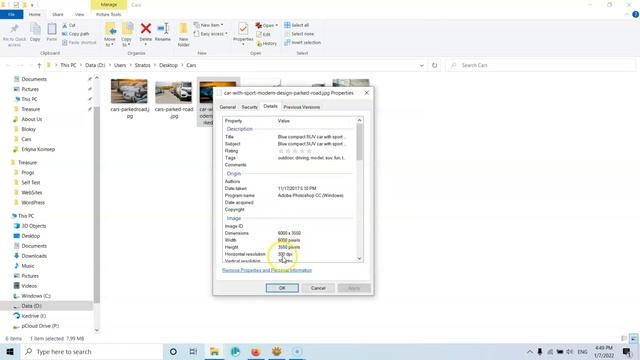This screenshot has width=640, height=360.
Task: Open the File menu tab
Action: click(11, 14)
